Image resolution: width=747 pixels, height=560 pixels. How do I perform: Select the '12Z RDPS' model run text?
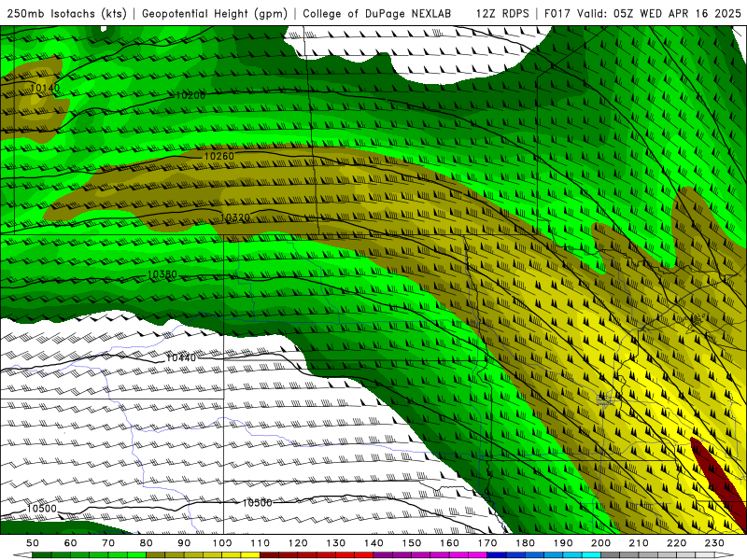coord(502,13)
